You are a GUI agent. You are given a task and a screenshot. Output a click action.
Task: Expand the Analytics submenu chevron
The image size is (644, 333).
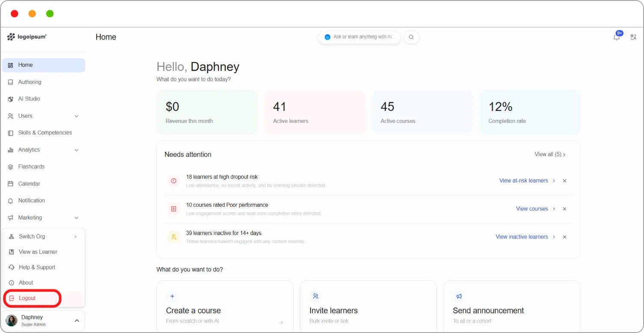pyautogui.click(x=77, y=150)
